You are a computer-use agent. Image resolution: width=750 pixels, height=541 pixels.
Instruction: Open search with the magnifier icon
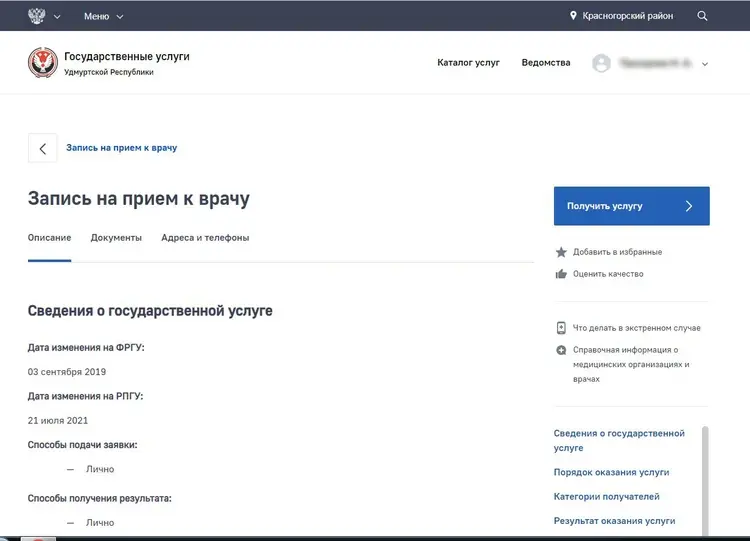(702, 16)
